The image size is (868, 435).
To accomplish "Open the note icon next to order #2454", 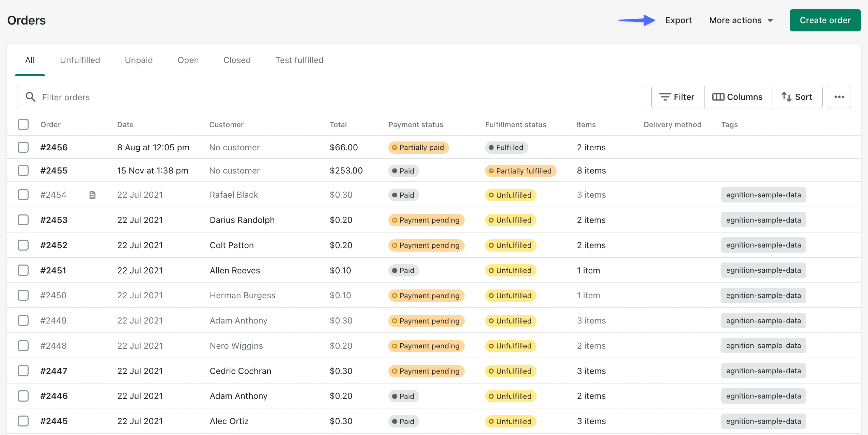I will [x=92, y=195].
